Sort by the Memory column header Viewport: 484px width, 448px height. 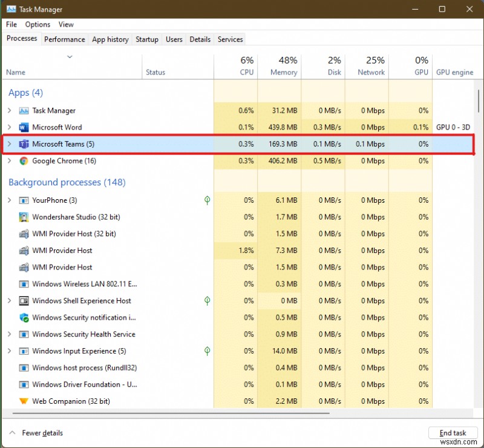pyautogui.click(x=280, y=67)
